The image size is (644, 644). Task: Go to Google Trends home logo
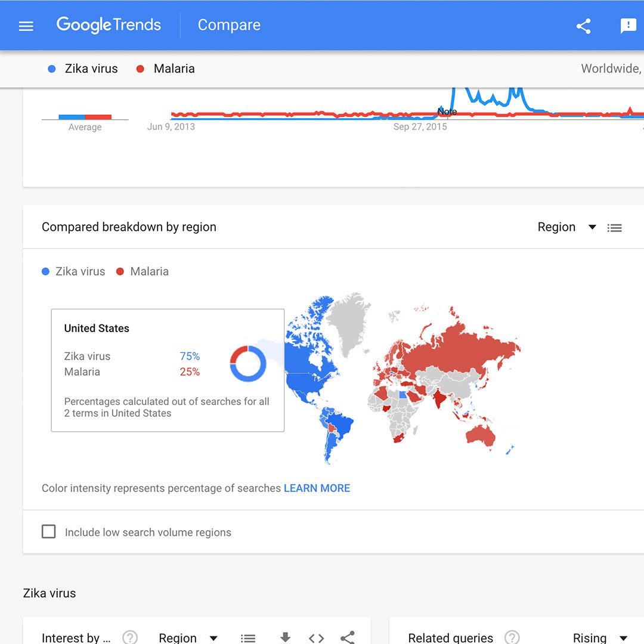[x=109, y=25]
